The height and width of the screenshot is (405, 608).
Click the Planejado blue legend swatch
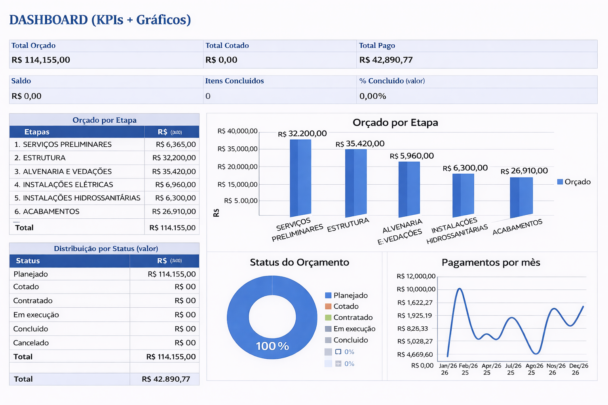click(328, 295)
